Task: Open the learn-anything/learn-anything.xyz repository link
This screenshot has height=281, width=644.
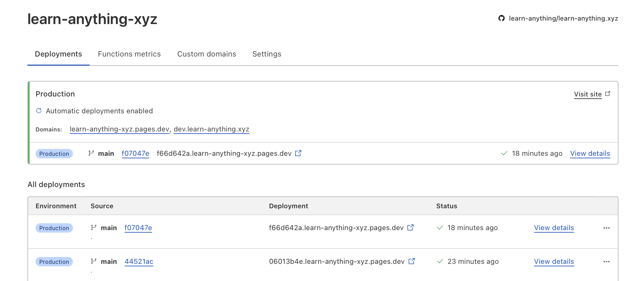Action: pyautogui.click(x=563, y=18)
